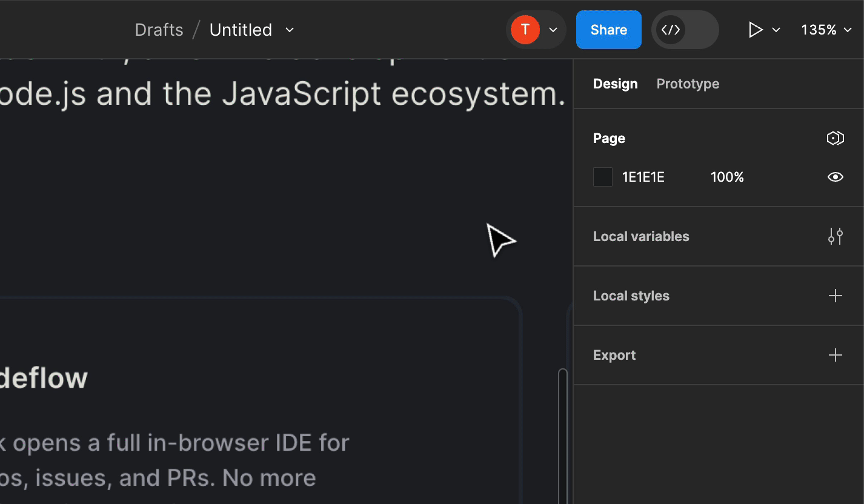Viewport: 864px width, 504px height.
Task: Add a new Export setting
Action: tap(835, 355)
